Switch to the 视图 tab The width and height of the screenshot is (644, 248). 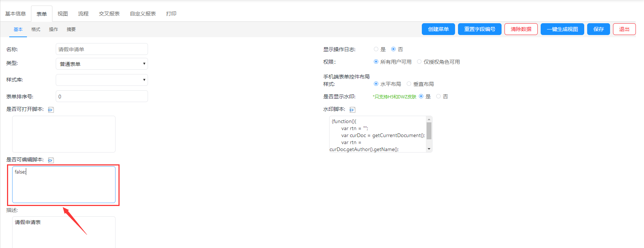63,14
